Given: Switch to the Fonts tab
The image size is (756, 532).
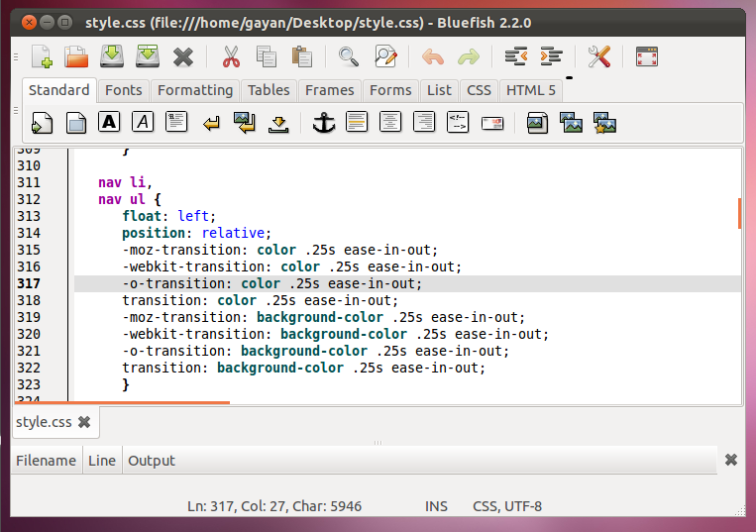Looking at the screenshot, I should tap(124, 90).
